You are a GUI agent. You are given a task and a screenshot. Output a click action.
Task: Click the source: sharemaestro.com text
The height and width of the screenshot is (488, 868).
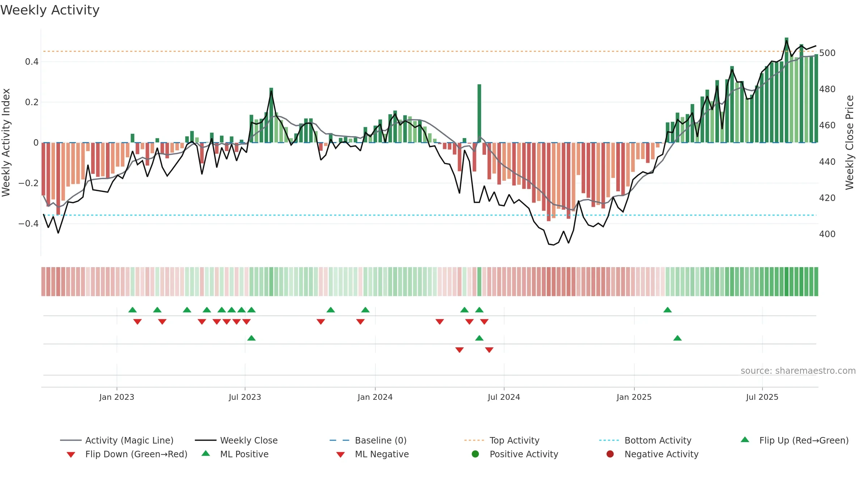tap(798, 371)
